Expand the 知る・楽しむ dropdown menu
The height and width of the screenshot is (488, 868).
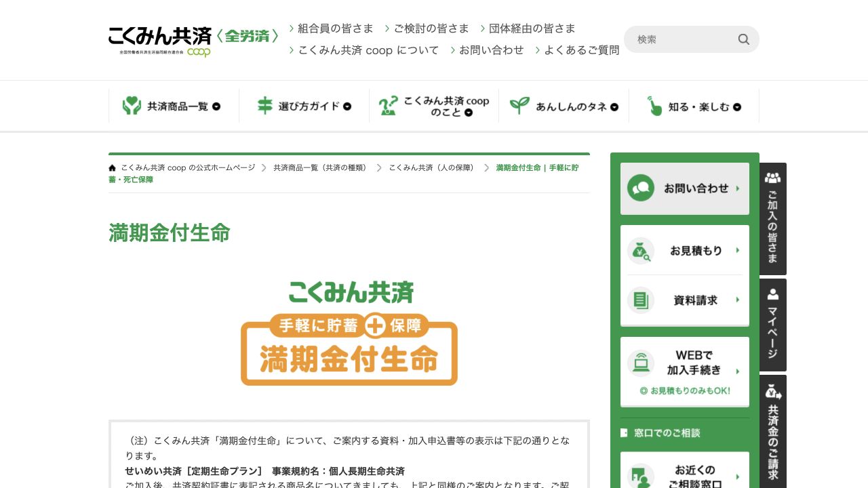pyautogui.click(x=694, y=106)
